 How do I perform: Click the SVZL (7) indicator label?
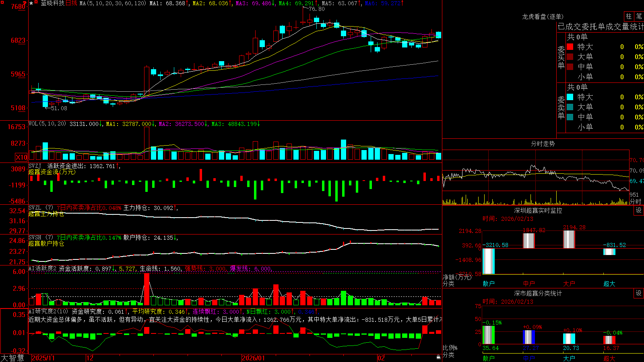click(x=41, y=208)
